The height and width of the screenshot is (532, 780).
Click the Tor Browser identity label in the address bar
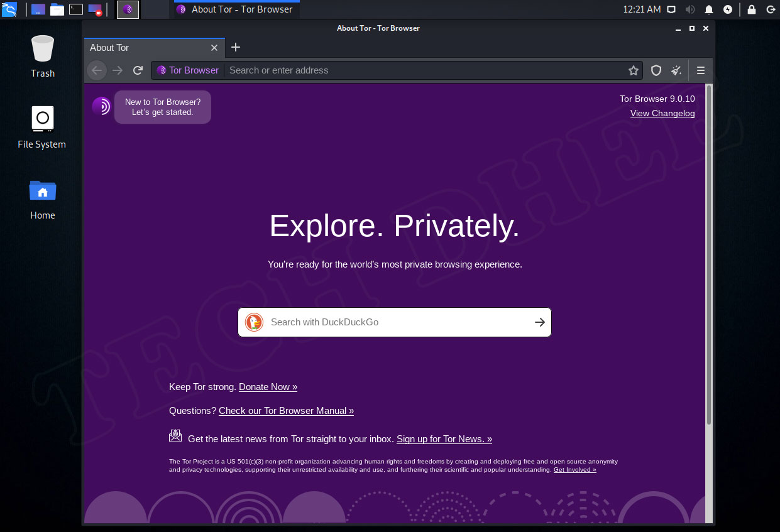click(x=188, y=70)
